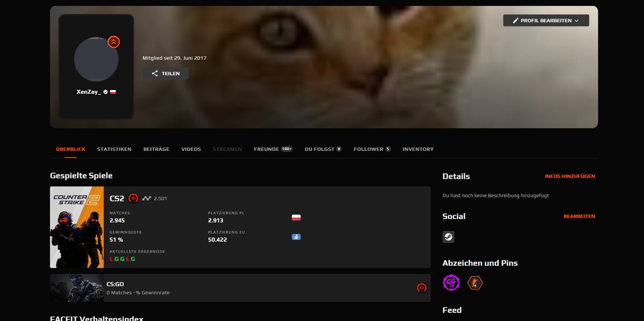The height and width of the screenshot is (321, 644).
Task: Click the CS:GO level 10 icon
Action: point(422,288)
